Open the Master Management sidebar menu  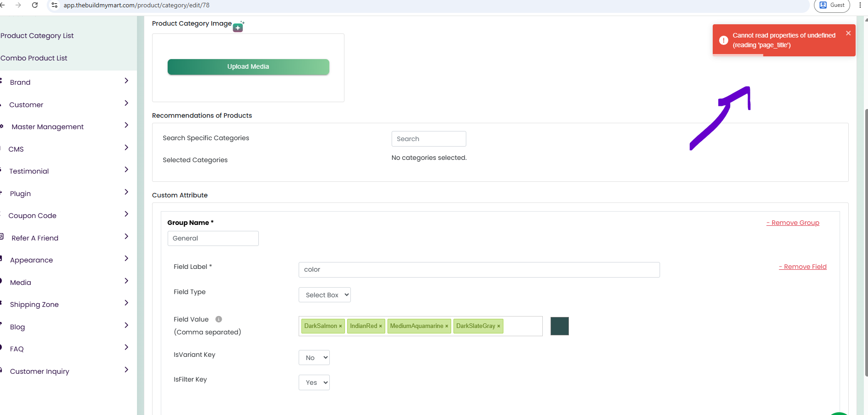click(x=48, y=127)
